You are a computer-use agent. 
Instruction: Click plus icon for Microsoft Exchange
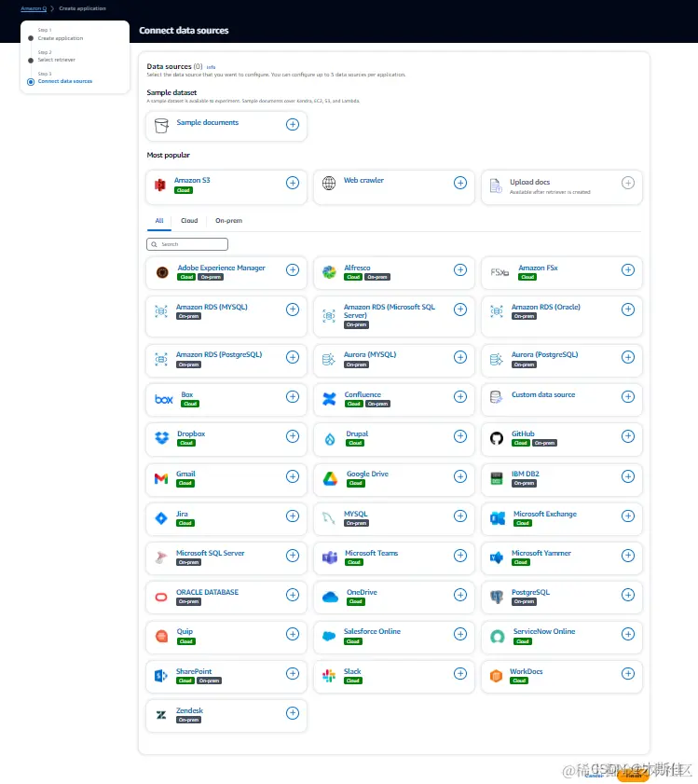(628, 516)
